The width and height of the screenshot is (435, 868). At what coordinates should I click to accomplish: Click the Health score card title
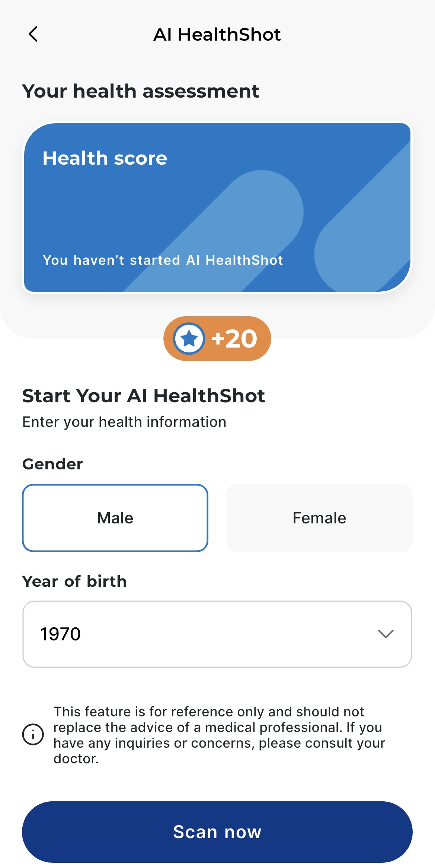[105, 158]
